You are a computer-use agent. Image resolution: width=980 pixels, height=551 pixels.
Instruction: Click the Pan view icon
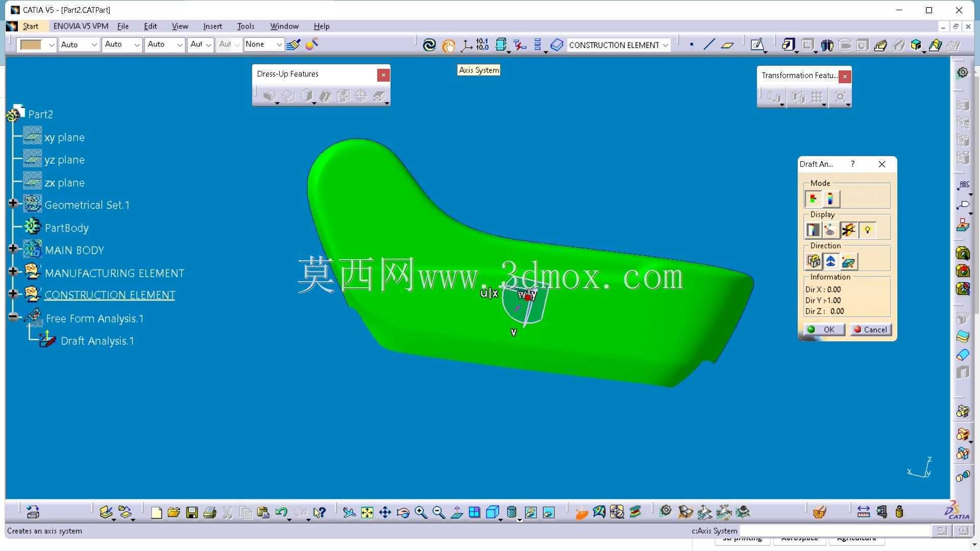[x=385, y=512]
